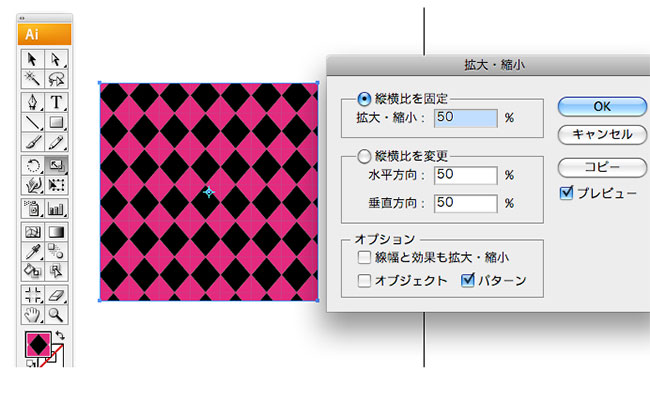Select the Rotate tool
650x402 pixels.
pyautogui.click(x=33, y=166)
